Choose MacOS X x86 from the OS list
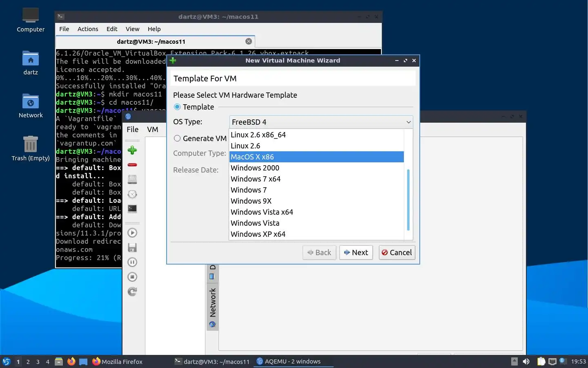The image size is (588, 368). point(316,157)
